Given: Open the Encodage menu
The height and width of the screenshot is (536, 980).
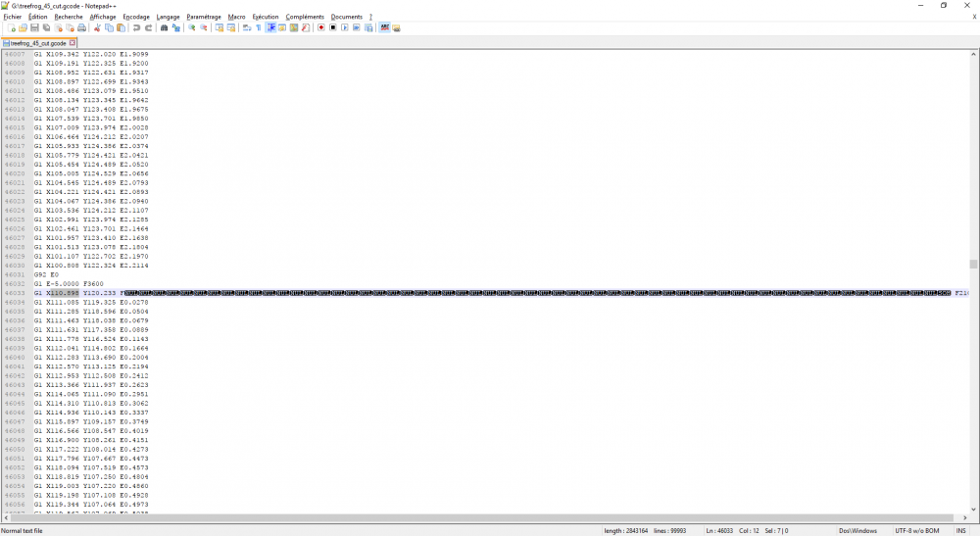Looking at the screenshot, I should [136, 17].
